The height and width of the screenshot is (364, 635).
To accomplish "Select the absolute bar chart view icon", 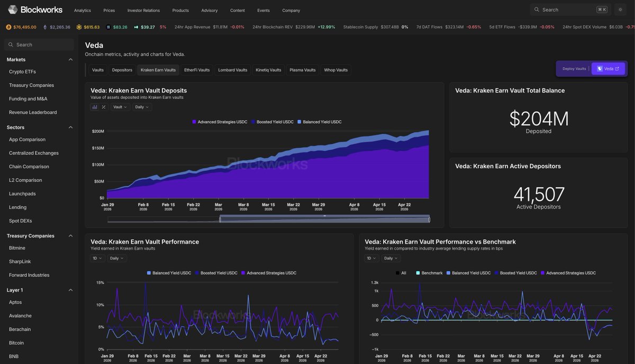I will click(x=95, y=107).
